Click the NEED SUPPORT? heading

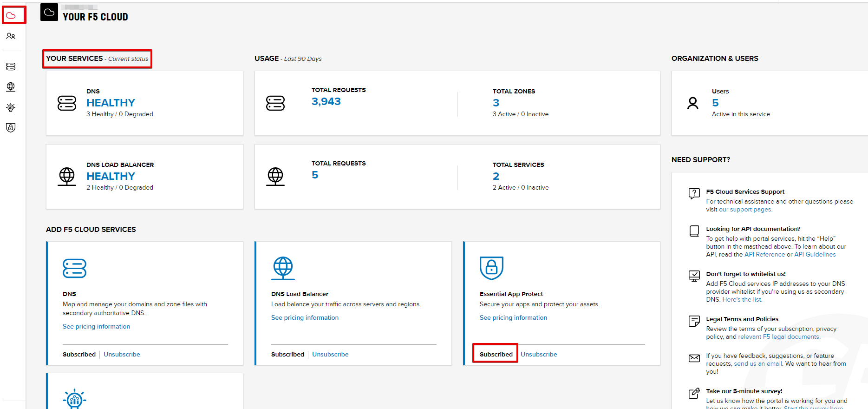[x=701, y=160]
